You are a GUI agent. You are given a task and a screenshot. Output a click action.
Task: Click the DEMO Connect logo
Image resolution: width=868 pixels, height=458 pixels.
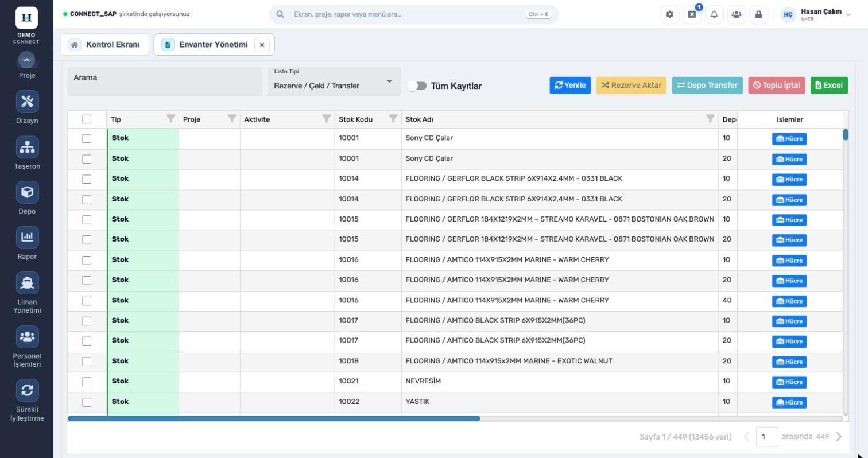[26, 18]
